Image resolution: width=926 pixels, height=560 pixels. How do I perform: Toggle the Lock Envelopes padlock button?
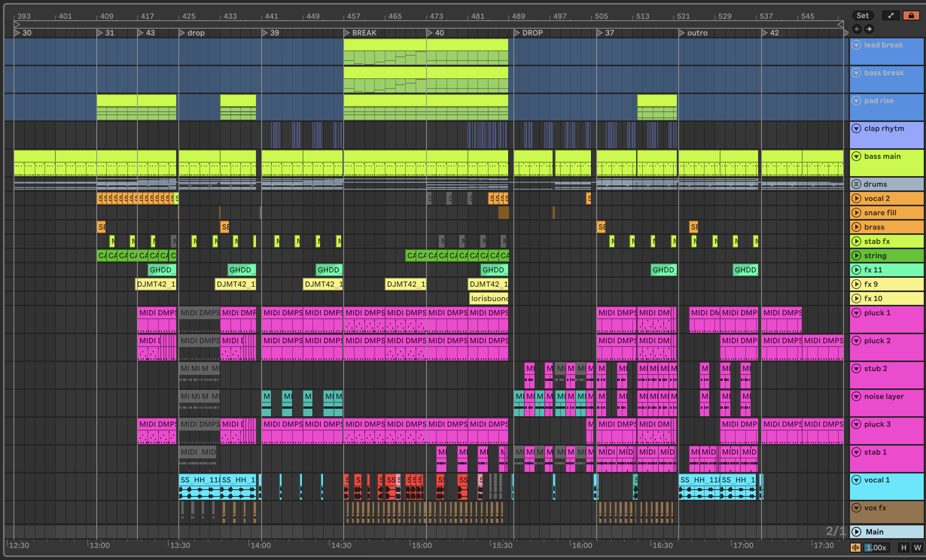coord(911,15)
